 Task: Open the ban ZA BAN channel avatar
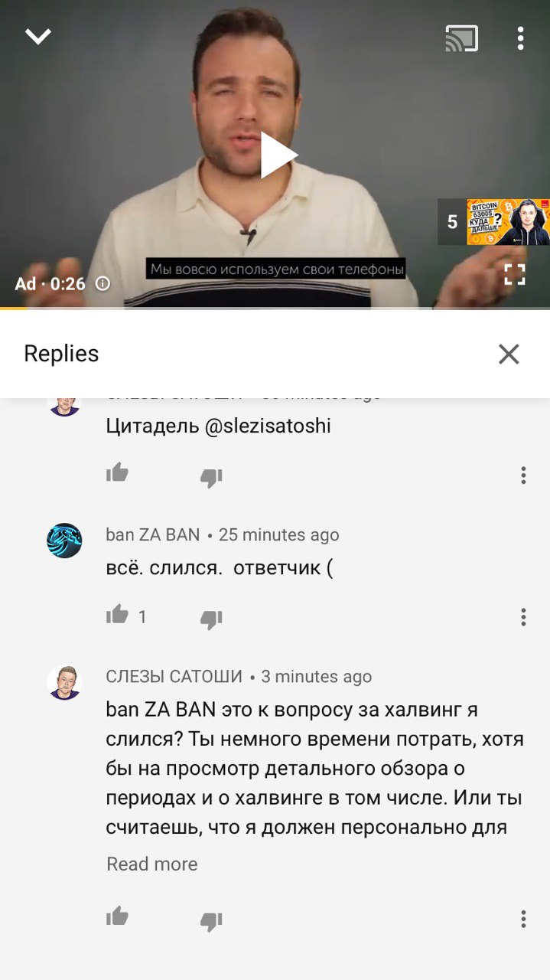tap(64, 541)
